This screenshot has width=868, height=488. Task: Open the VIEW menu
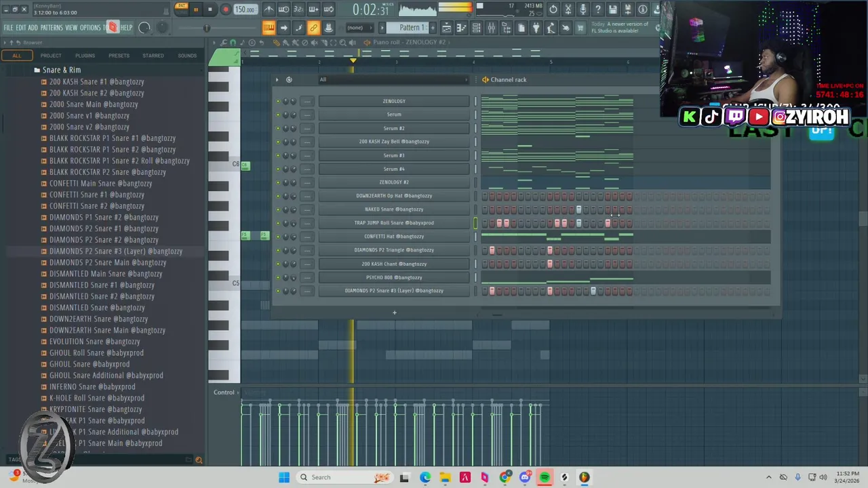[71, 28]
